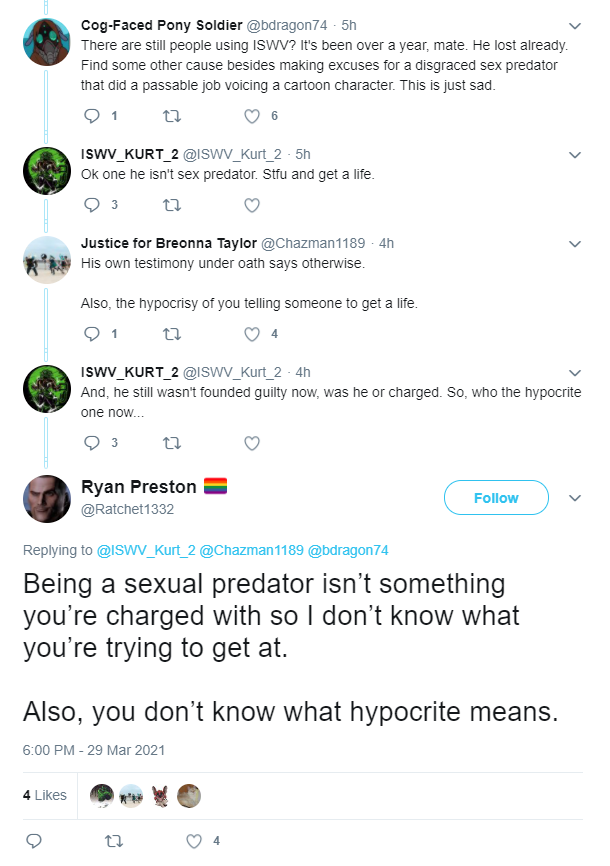Follow Ryan Preston

pos(496,498)
